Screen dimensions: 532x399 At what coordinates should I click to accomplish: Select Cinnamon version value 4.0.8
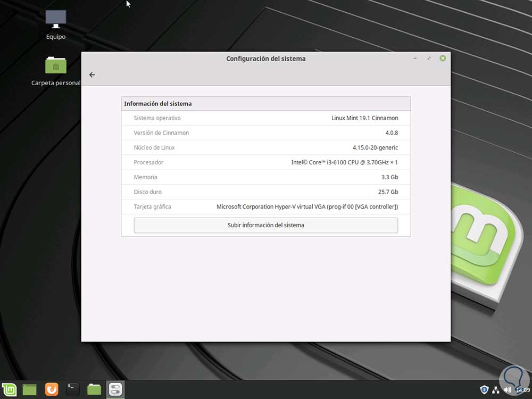[392, 133]
